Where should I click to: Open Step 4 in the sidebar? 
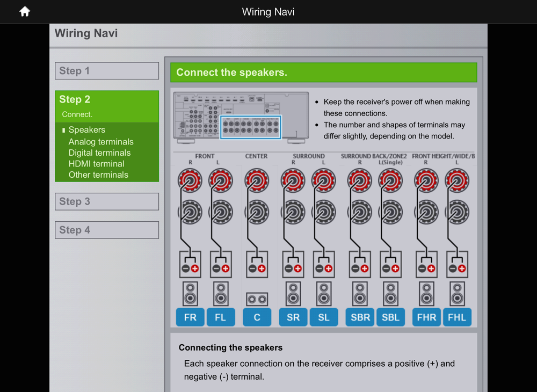pyautogui.click(x=107, y=230)
